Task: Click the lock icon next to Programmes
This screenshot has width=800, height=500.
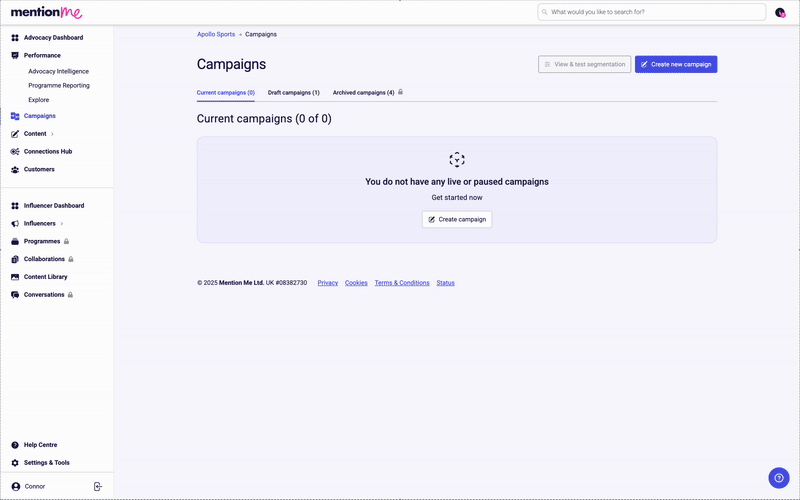Action: pos(66,241)
